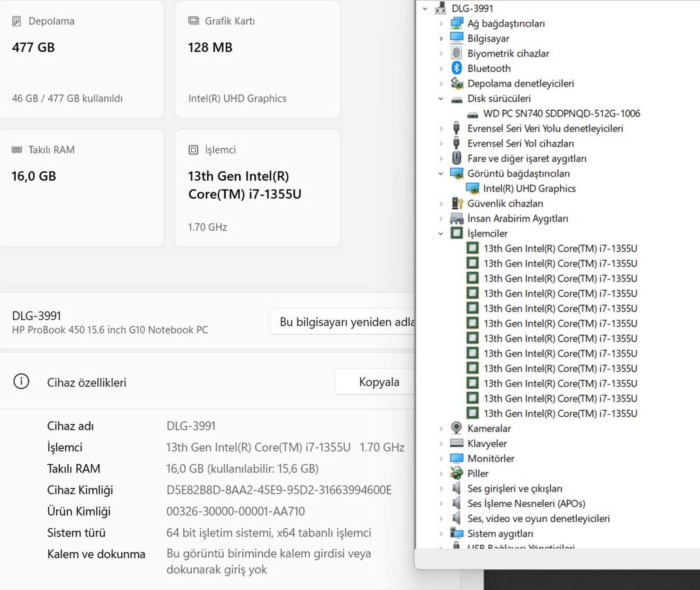Select the Bilgisayar tree label
The width and height of the screenshot is (700, 590).
tap(488, 38)
